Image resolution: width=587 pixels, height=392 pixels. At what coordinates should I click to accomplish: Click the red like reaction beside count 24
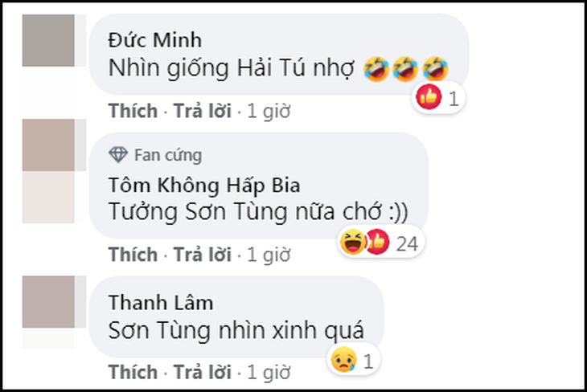377,242
